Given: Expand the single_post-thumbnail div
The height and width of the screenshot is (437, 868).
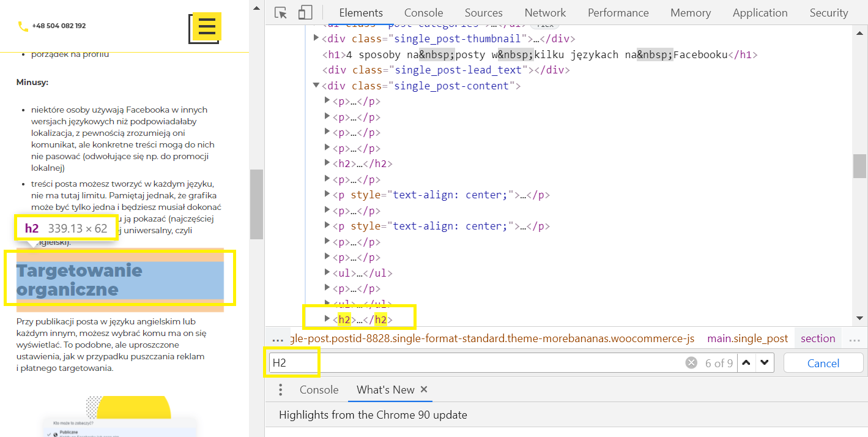Looking at the screenshot, I should tap(316, 39).
